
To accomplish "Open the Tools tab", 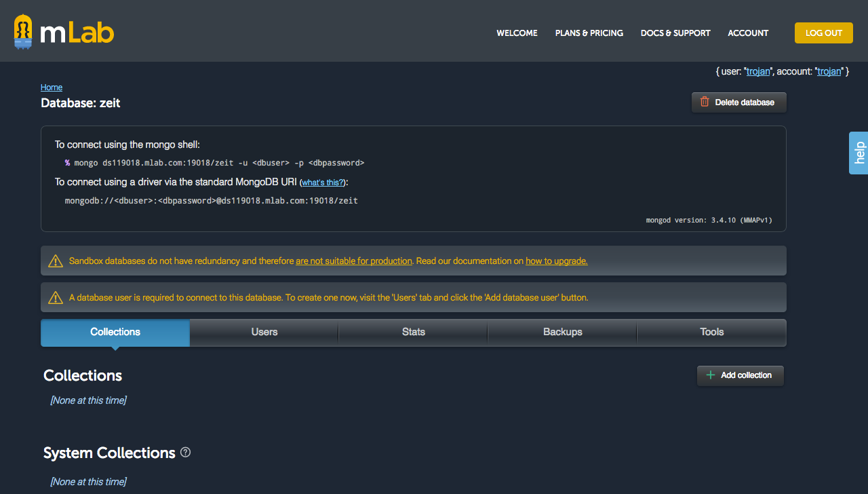I will (712, 332).
